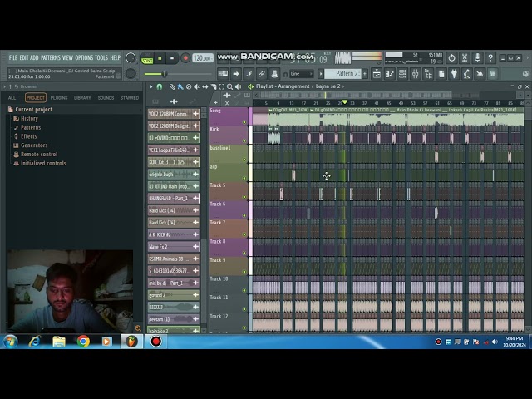Mute the Kick track green light
Screen dimensions: 532x399
coord(244,140)
